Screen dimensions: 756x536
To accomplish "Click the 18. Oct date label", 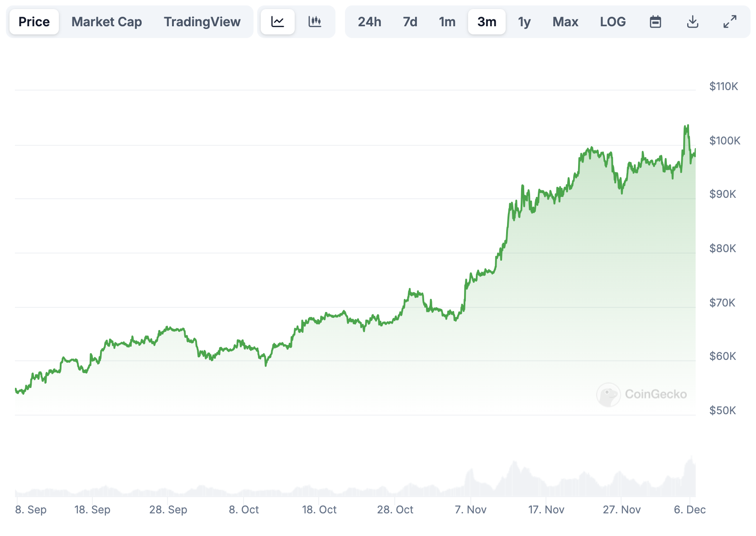I will click(x=320, y=509).
